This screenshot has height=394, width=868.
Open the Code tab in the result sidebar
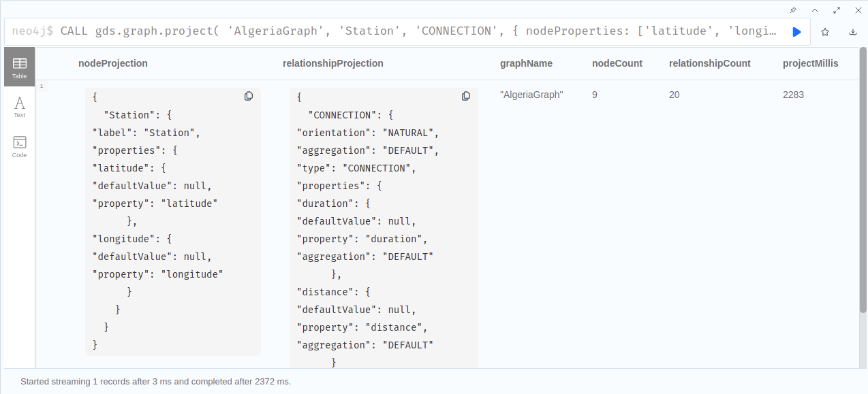(19, 146)
